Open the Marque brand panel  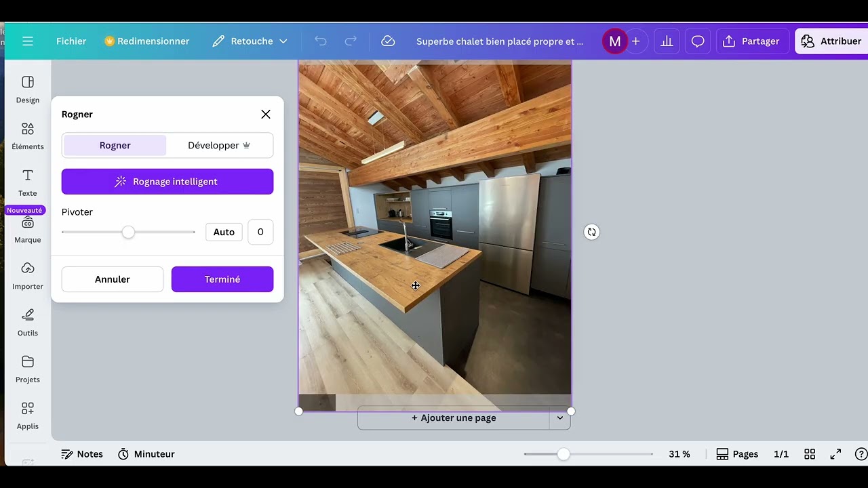(28, 230)
